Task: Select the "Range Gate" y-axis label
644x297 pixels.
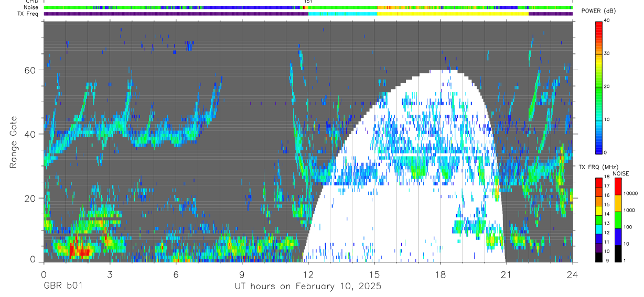Action: pyautogui.click(x=13, y=142)
